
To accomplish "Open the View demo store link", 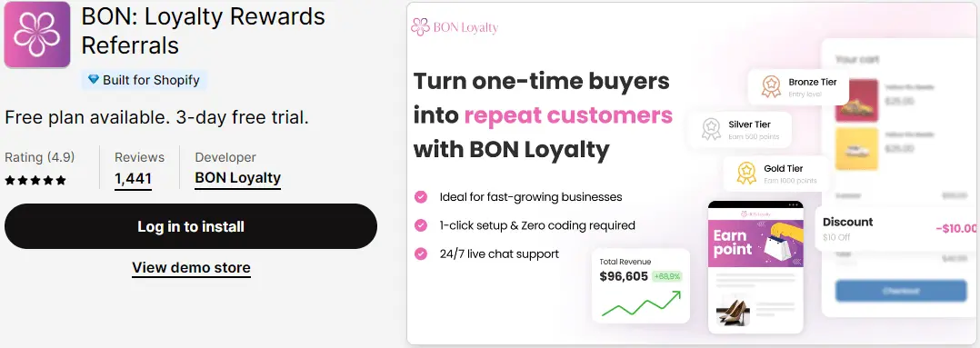I will 191,268.
